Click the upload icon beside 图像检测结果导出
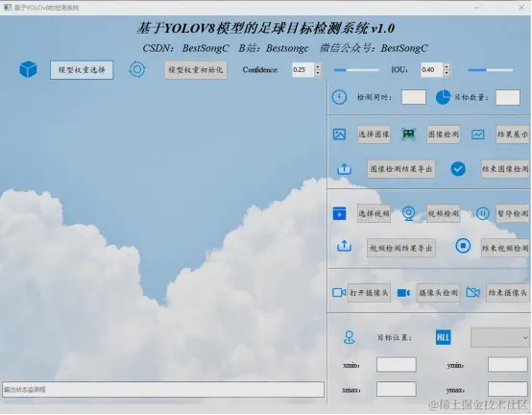 tap(344, 169)
